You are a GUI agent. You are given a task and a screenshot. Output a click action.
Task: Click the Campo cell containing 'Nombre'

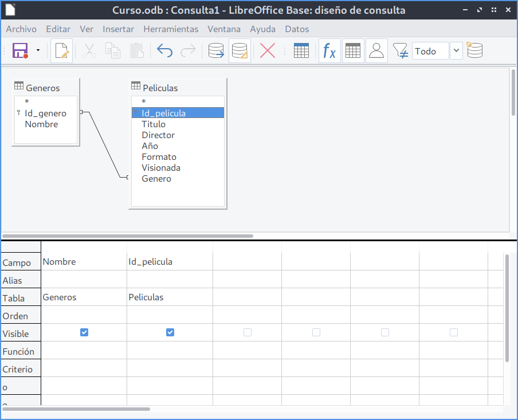(x=84, y=262)
